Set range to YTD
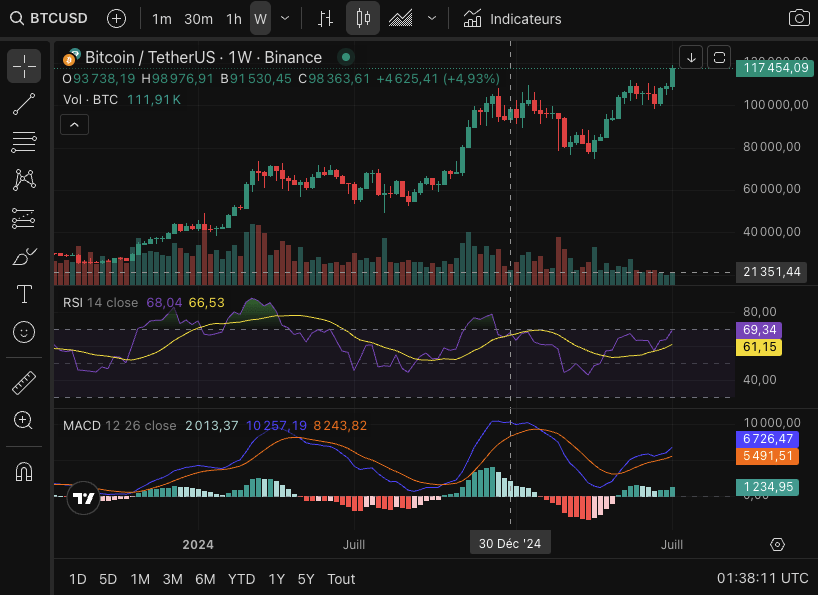The image size is (818, 595). click(242, 579)
